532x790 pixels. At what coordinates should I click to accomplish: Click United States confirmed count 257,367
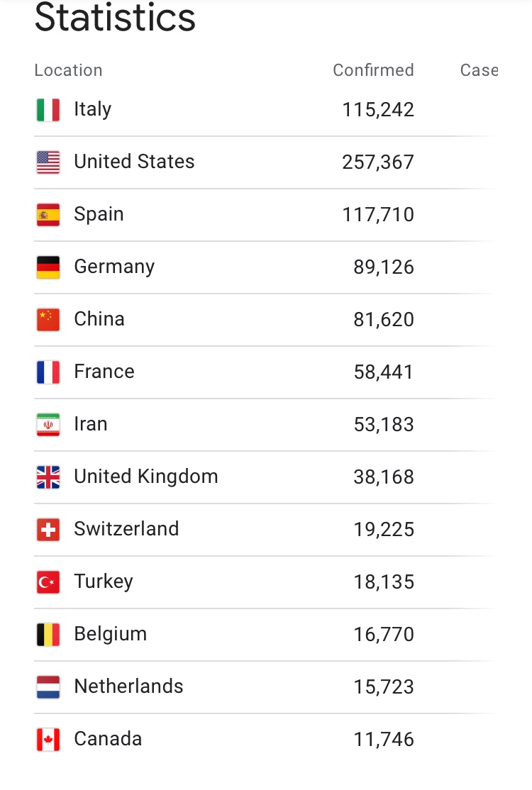378,162
